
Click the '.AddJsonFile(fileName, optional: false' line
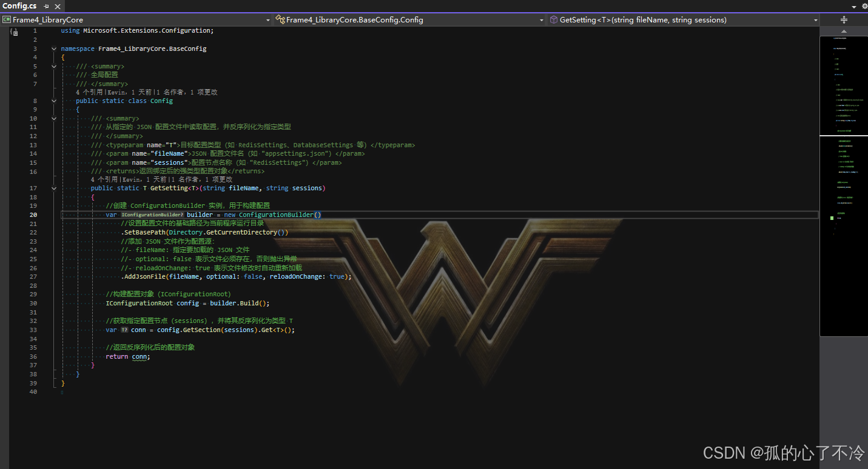pyautogui.click(x=236, y=277)
